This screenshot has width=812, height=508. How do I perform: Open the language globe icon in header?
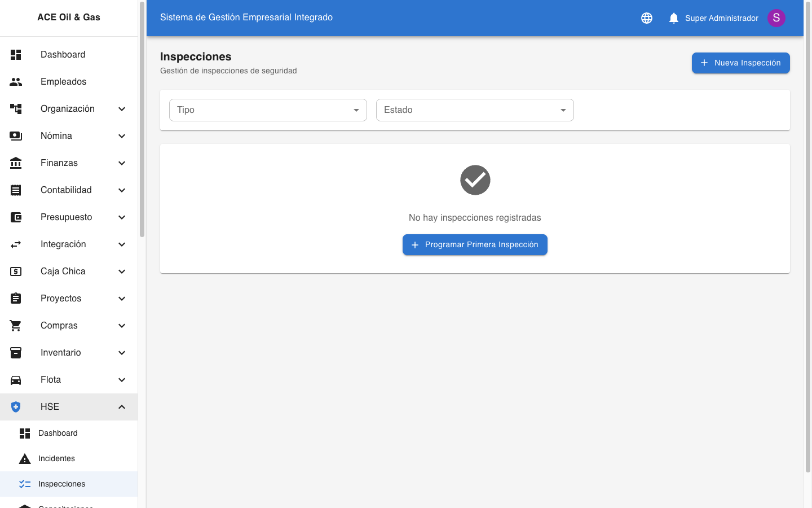point(646,17)
